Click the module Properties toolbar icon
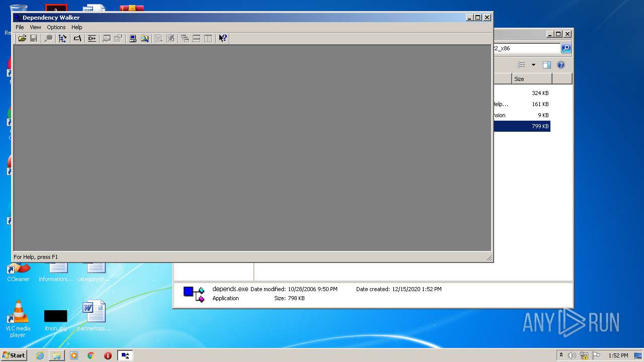Screen dimensions: 644x362 point(118,38)
